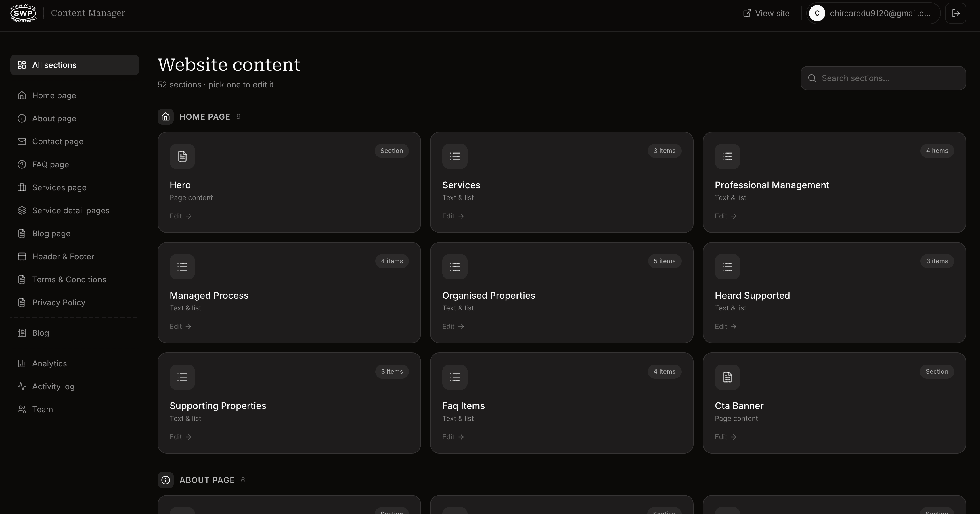Click the briefcase icon for Services page
The height and width of the screenshot is (514, 980).
click(x=22, y=187)
